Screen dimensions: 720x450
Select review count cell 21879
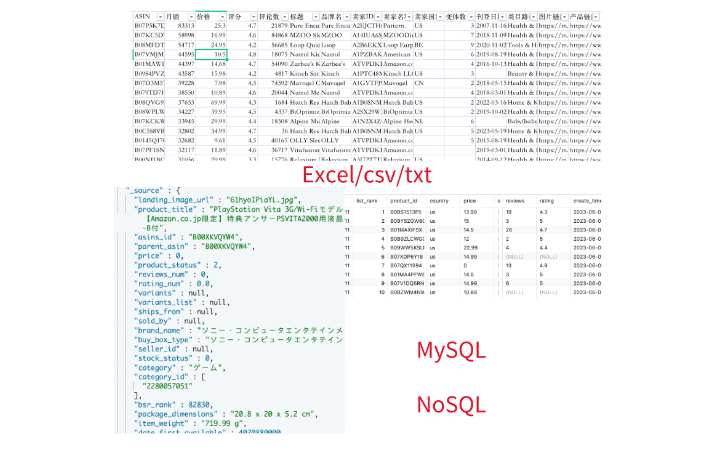pos(279,26)
